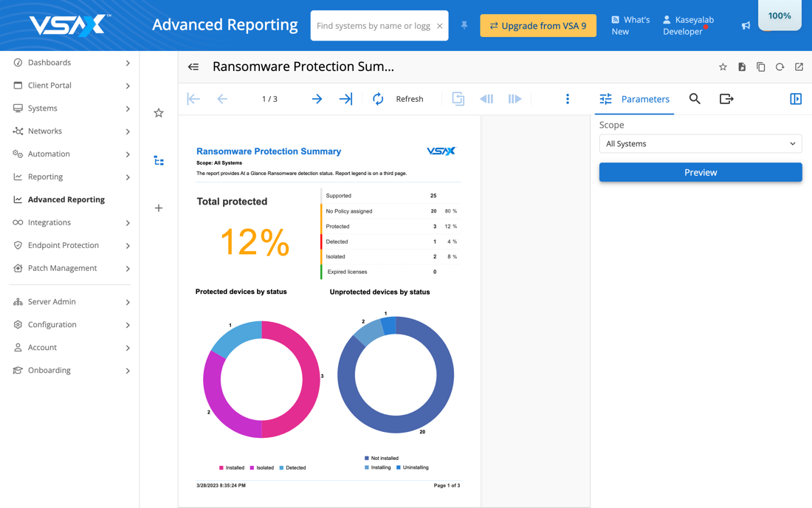Open Account in the sidebar
Image resolution: width=812 pixels, height=508 pixels.
tap(72, 347)
